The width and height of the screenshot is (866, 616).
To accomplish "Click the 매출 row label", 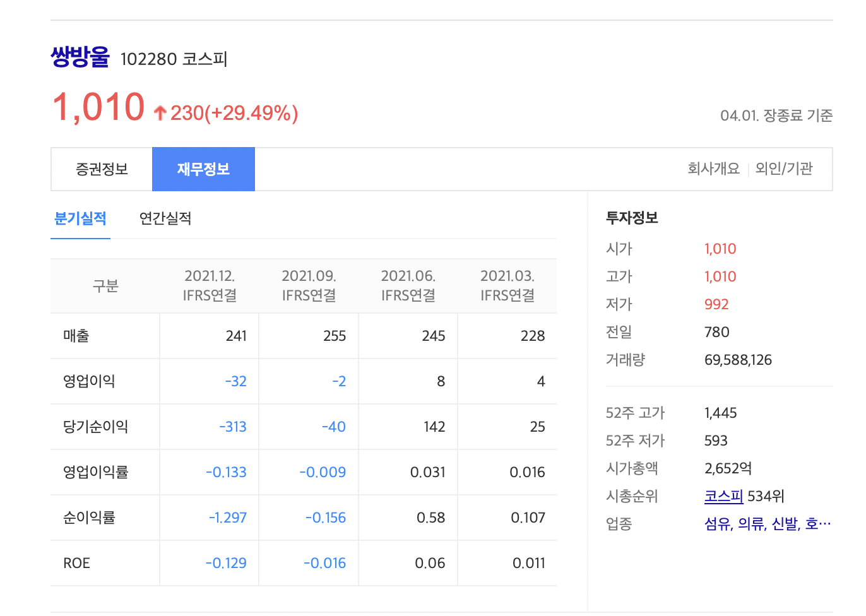I will [x=76, y=336].
